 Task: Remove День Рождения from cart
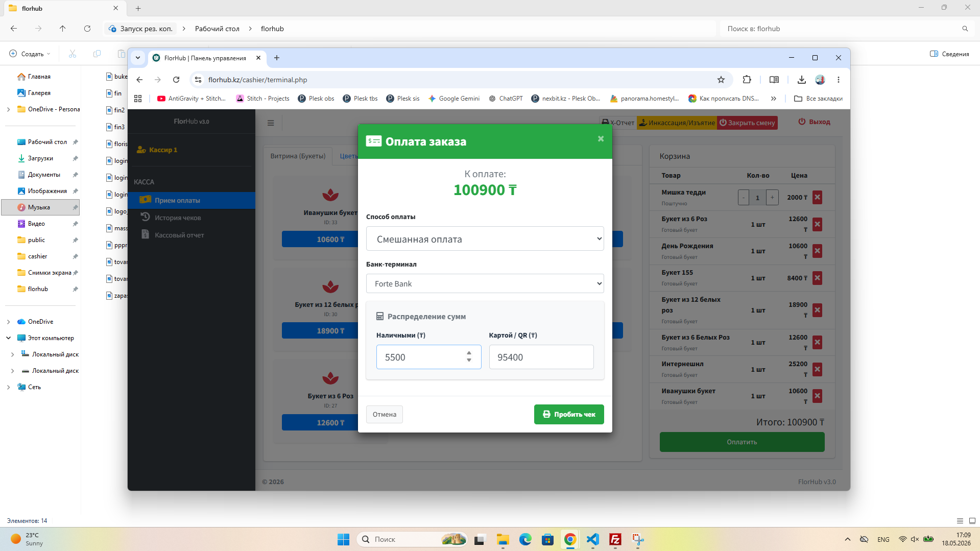pos(817,251)
